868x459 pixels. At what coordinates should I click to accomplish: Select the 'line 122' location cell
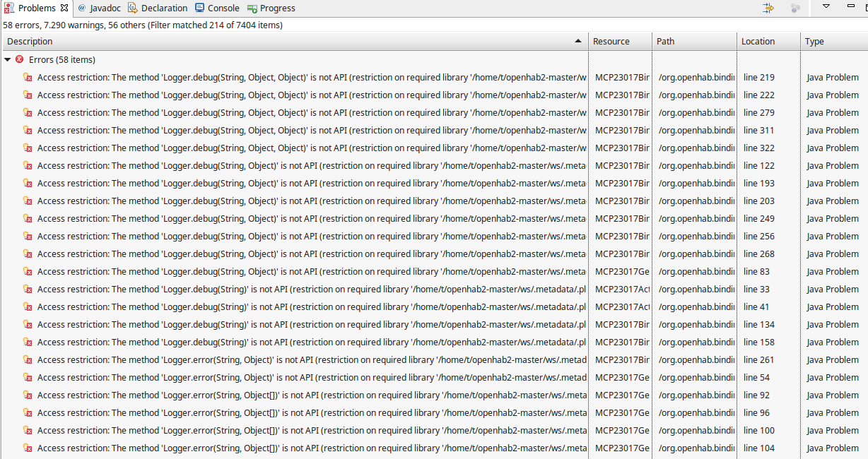coord(759,165)
